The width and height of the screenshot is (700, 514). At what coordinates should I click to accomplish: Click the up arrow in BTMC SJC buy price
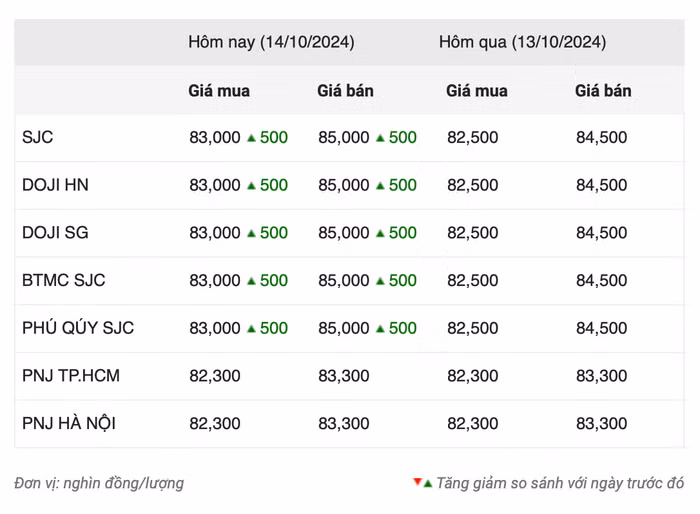251,281
